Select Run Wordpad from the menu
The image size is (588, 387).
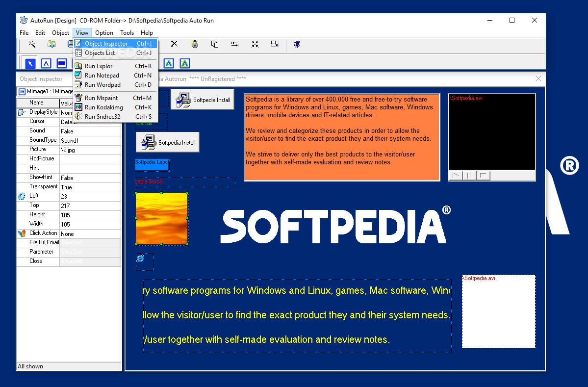coord(116,85)
